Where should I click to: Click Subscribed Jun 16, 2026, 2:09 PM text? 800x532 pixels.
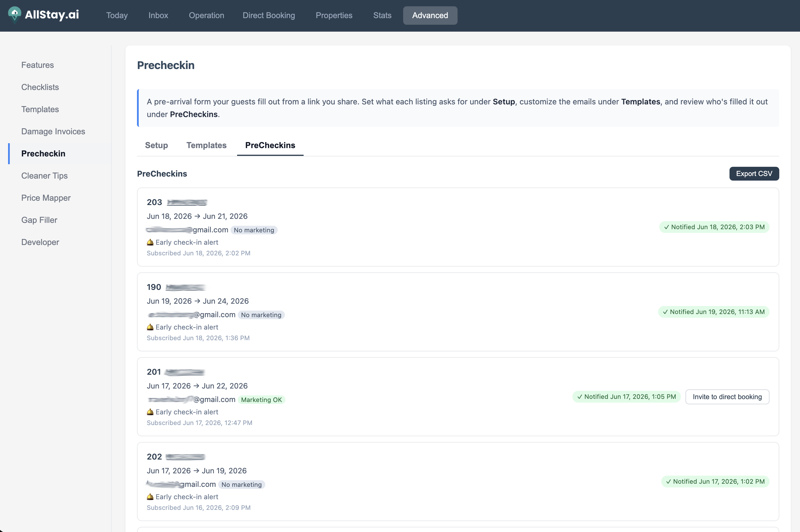point(198,508)
